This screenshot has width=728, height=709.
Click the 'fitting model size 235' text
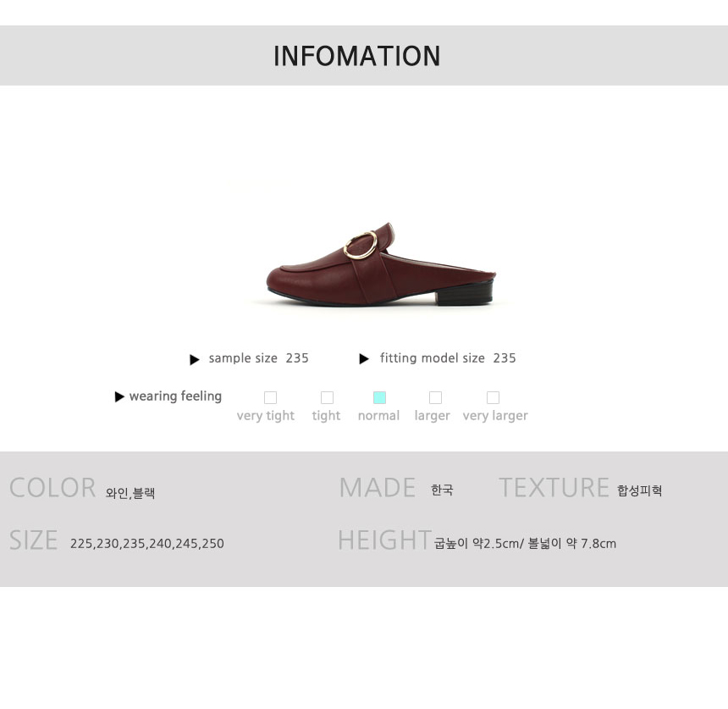pyautogui.click(x=448, y=358)
